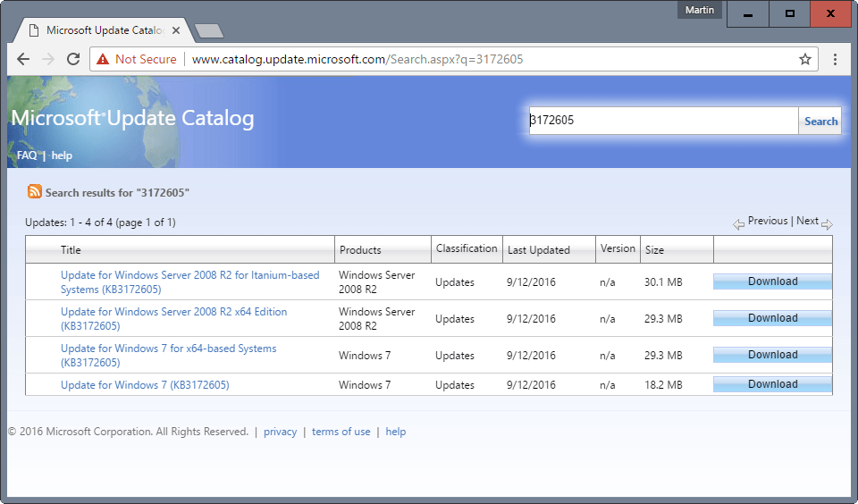Close the Microsoft Update Catalog tab
858x504 pixels.
click(176, 30)
